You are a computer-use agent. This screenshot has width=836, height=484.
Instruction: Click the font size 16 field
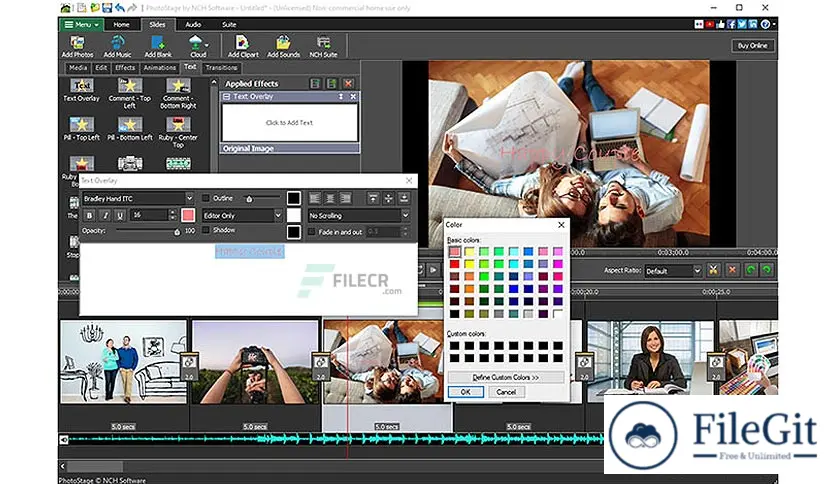(x=149, y=215)
